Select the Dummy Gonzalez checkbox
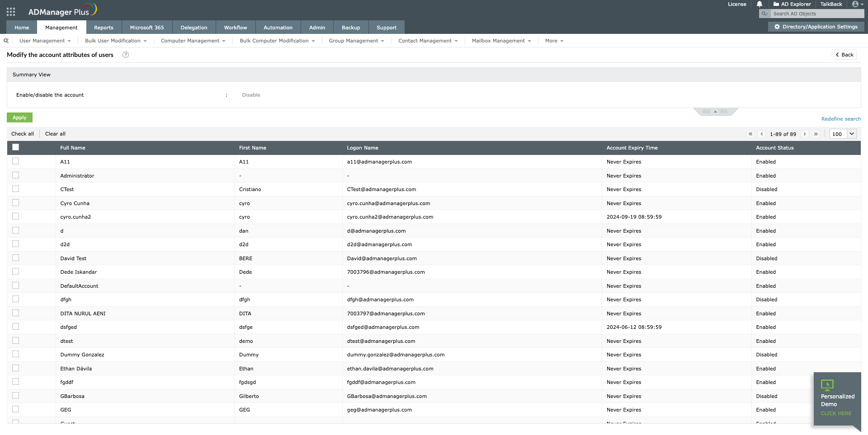868x435 pixels. [x=16, y=354]
